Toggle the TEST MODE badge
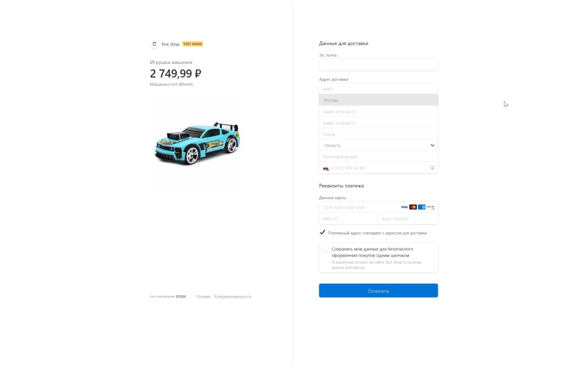588x368 pixels. (192, 44)
